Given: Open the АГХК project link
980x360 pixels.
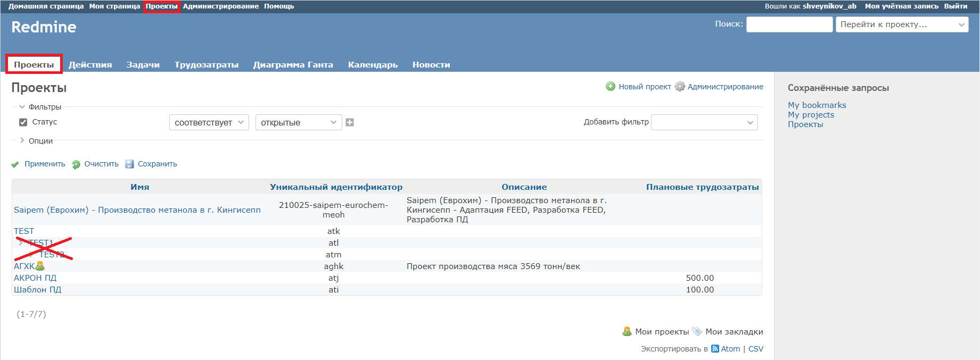Looking at the screenshot, I should tap(24, 266).
